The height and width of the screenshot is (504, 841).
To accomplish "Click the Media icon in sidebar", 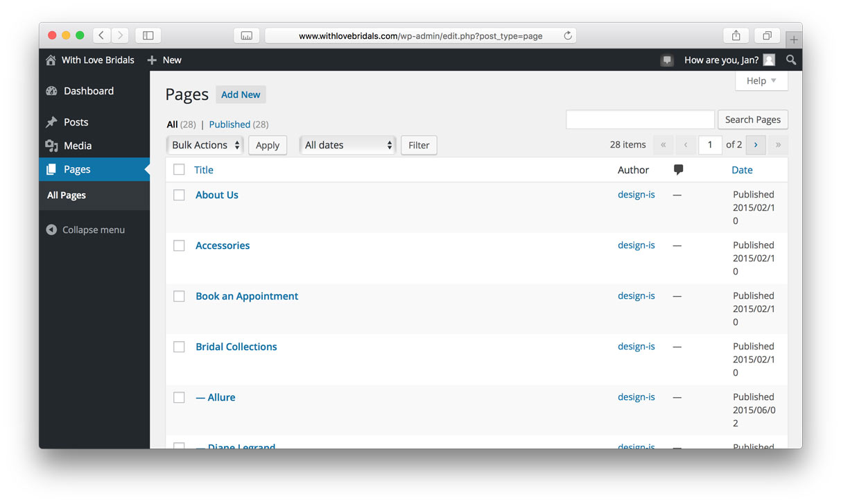I will 51,146.
